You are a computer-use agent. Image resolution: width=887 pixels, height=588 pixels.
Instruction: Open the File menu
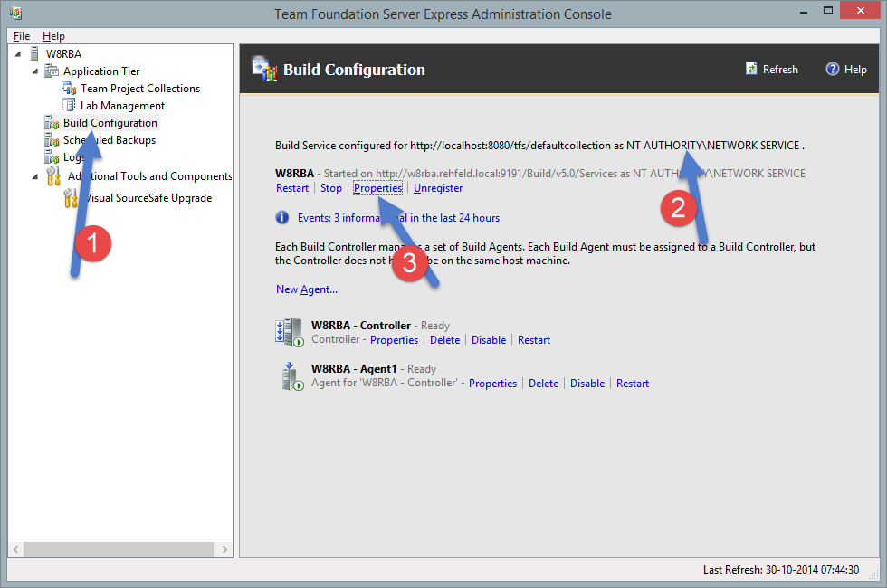(20, 35)
